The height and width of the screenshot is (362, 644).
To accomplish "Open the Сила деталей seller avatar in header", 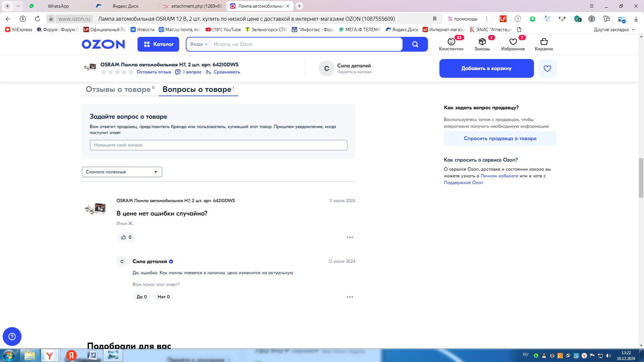I will 326,68.
